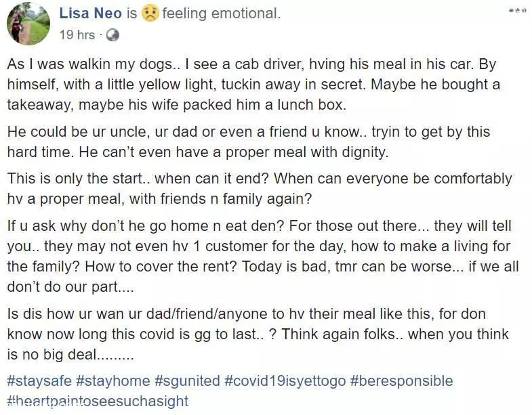Click the paragraph starting 'Is dis how ur wan'

click(x=258, y=334)
